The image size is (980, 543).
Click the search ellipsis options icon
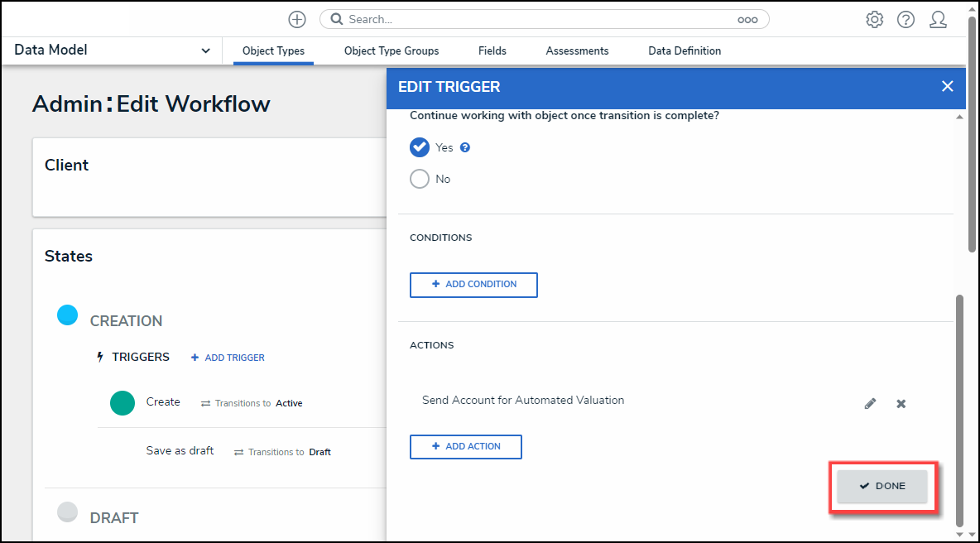click(x=747, y=20)
